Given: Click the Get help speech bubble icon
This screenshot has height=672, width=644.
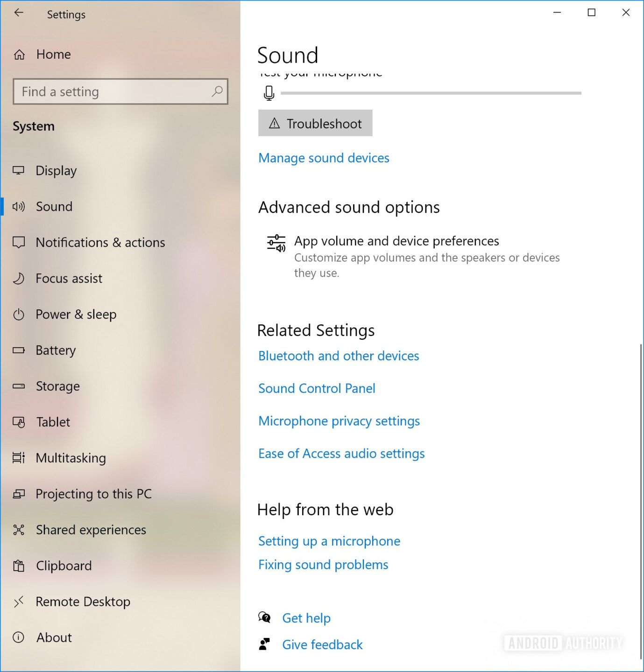Looking at the screenshot, I should (x=264, y=617).
